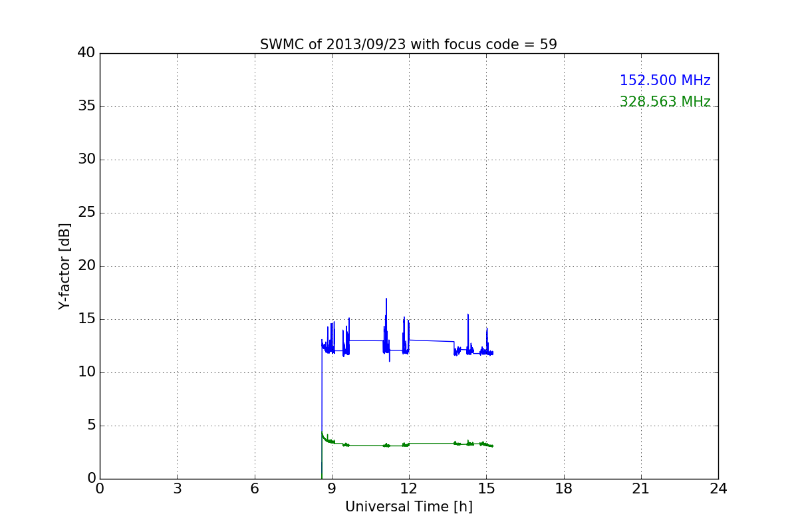Click the x-axis tick label '18'
The height and width of the screenshot is (532, 798).
pyautogui.click(x=563, y=489)
